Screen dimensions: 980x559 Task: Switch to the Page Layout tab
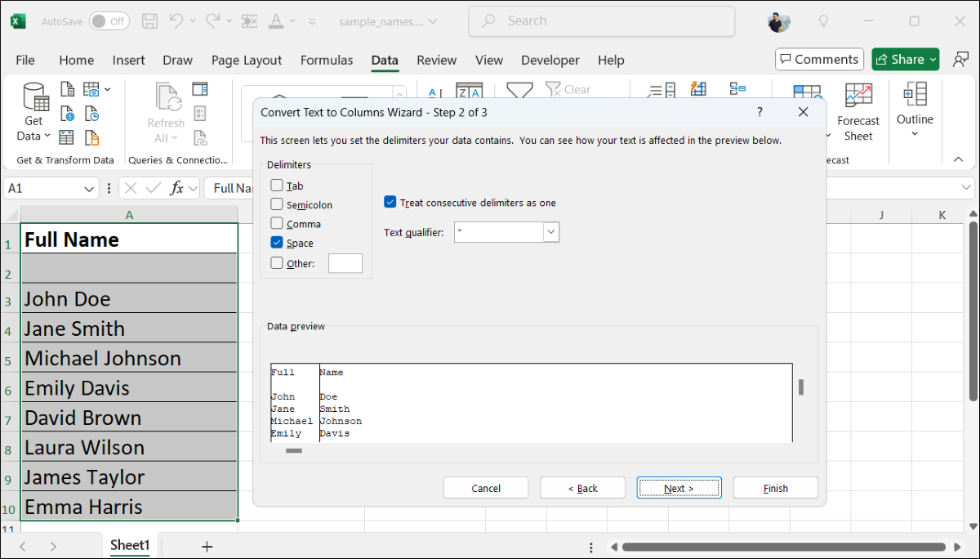coord(247,60)
